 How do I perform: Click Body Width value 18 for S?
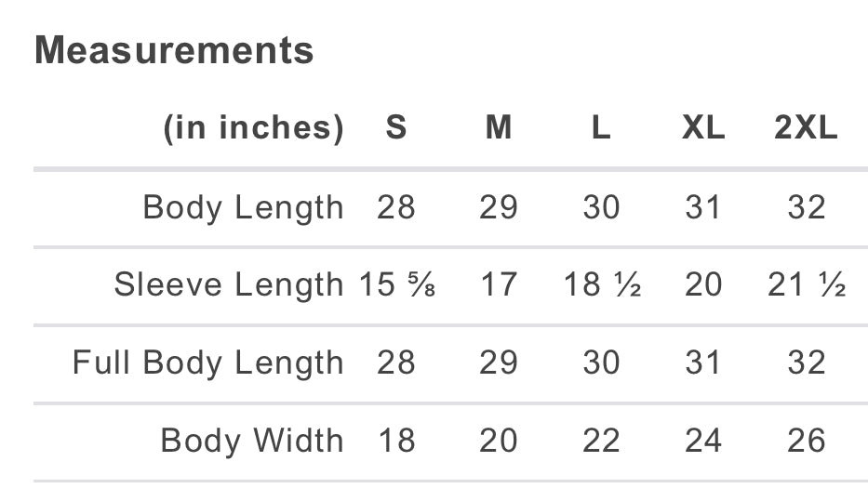click(x=396, y=441)
